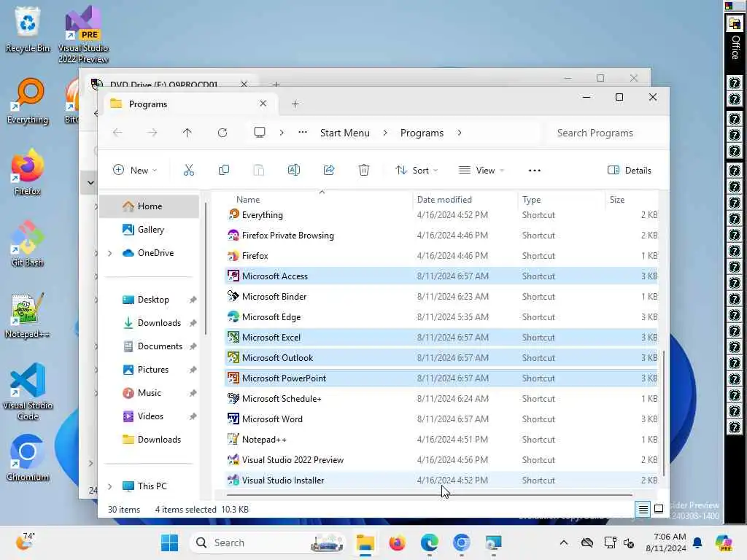Image resolution: width=747 pixels, height=560 pixels.
Task: Open the Windows Start button
Action: (169, 542)
